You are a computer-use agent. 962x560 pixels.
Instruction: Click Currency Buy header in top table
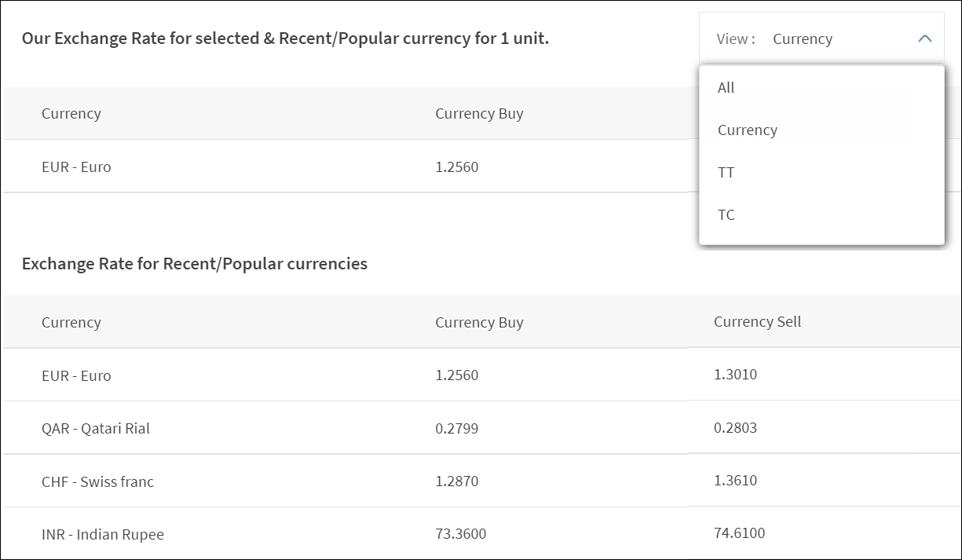click(x=479, y=114)
